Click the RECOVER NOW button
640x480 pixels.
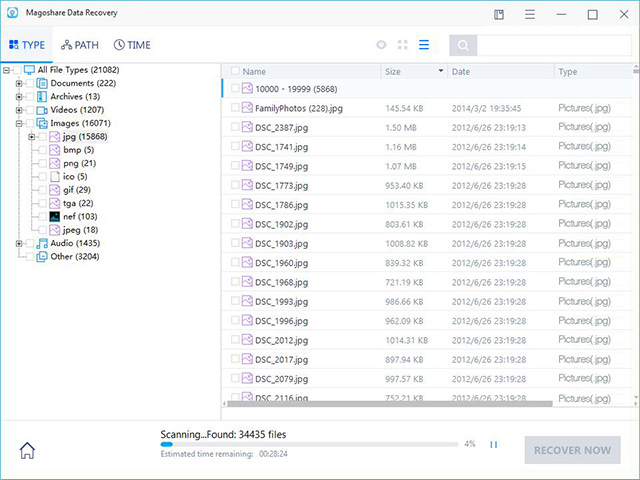[x=572, y=450]
